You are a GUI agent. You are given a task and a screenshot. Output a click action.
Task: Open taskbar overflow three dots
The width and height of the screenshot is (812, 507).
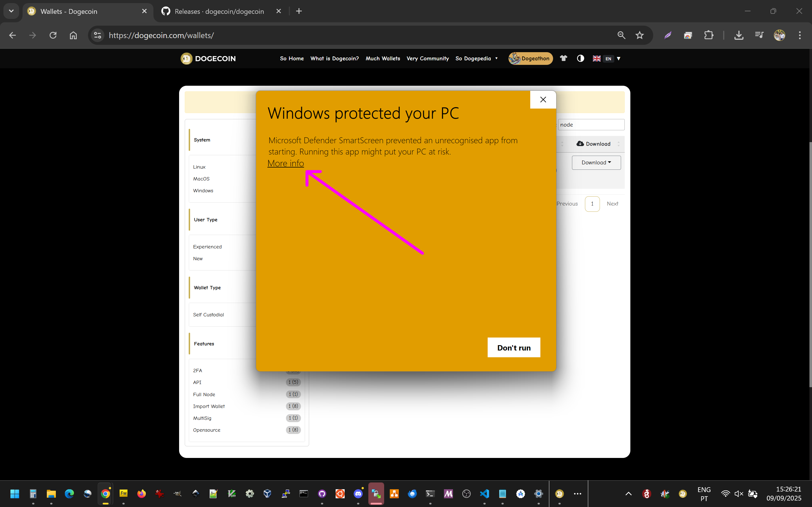pos(578,493)
